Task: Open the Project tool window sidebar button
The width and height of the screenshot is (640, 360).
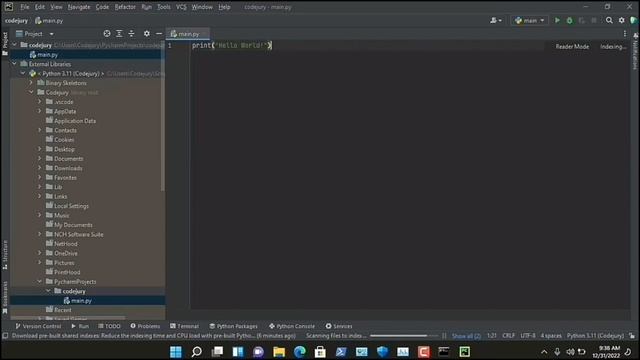Action: (x=5, y=44)
